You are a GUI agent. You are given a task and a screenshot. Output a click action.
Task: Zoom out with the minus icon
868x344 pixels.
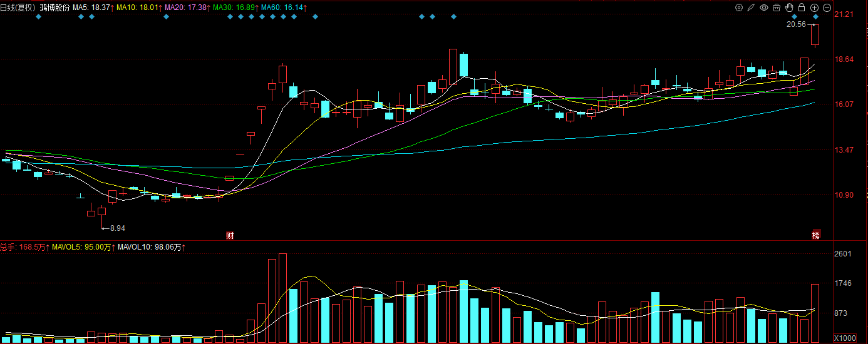point(827,8)
